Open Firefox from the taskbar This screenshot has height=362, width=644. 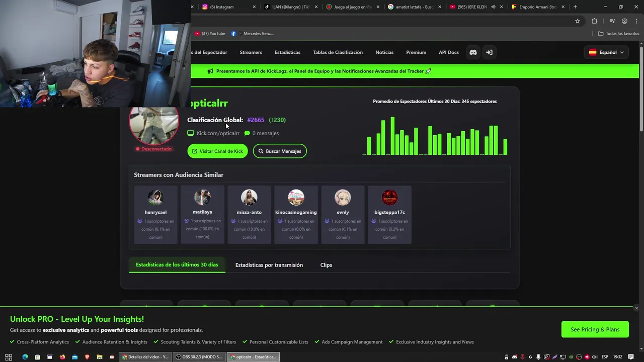(x=62, y=357)
